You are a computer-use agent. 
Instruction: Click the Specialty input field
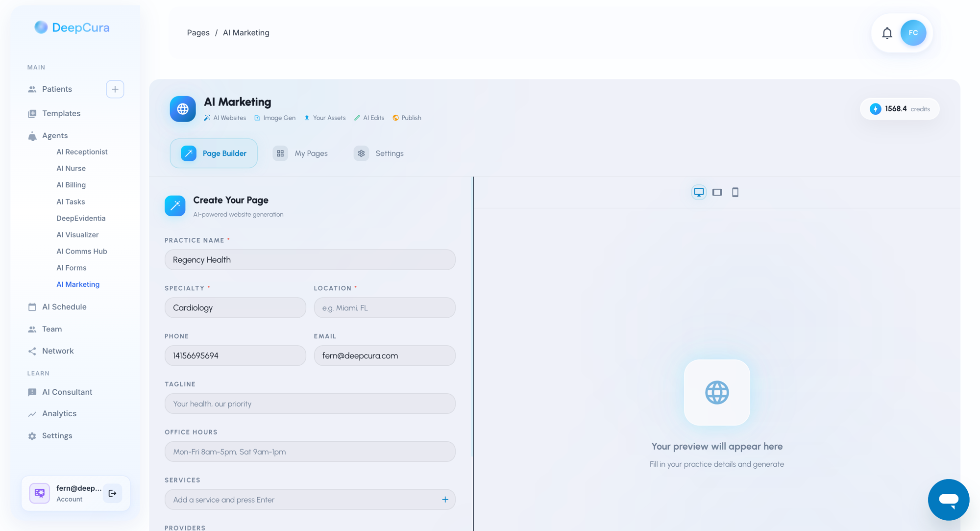pos(235,308)
